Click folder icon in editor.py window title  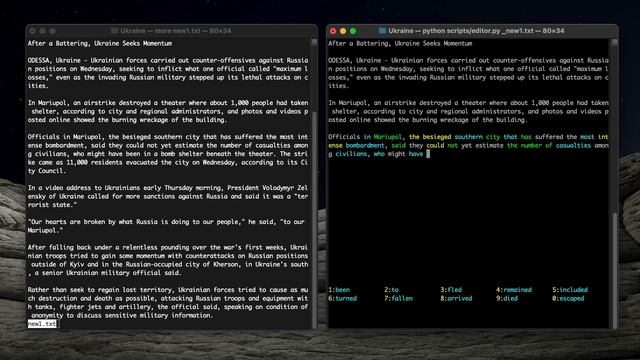pyautogui.click(x=382, y=31)
